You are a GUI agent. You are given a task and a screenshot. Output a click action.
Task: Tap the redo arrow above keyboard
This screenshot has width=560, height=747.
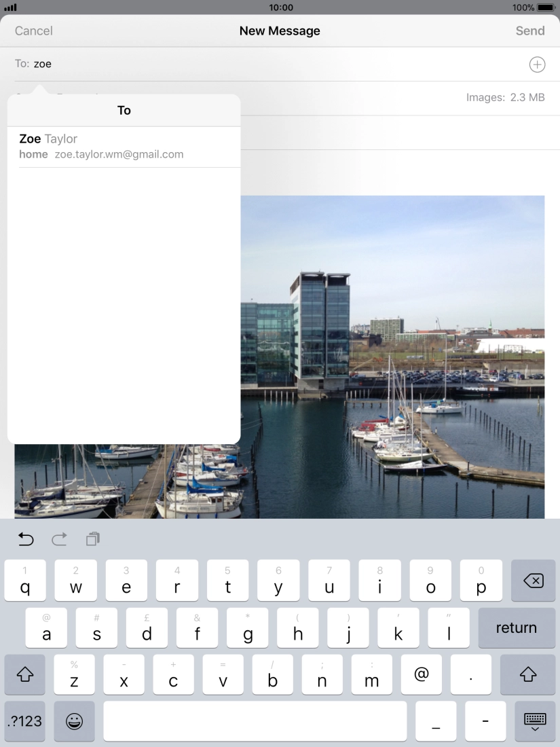click(x=60, y=539)
